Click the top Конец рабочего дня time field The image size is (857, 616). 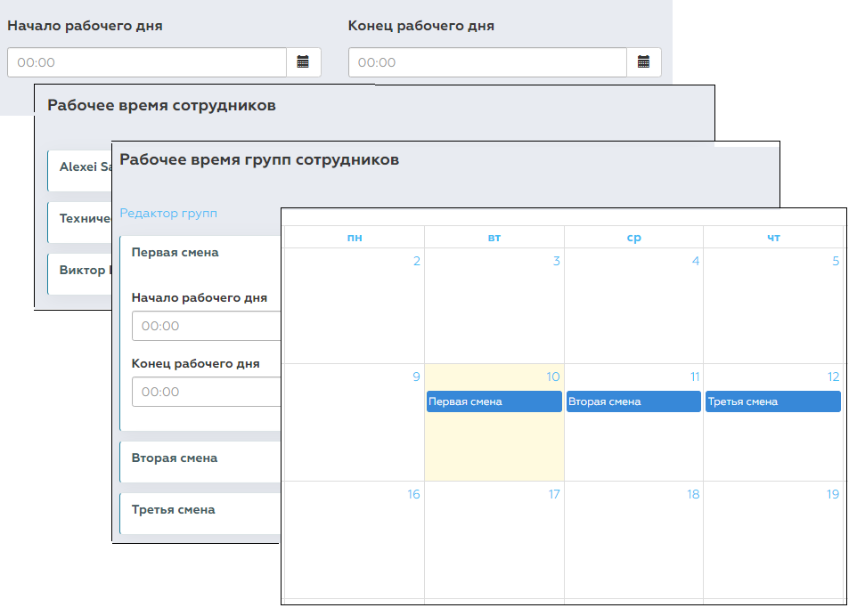point(487,62)
